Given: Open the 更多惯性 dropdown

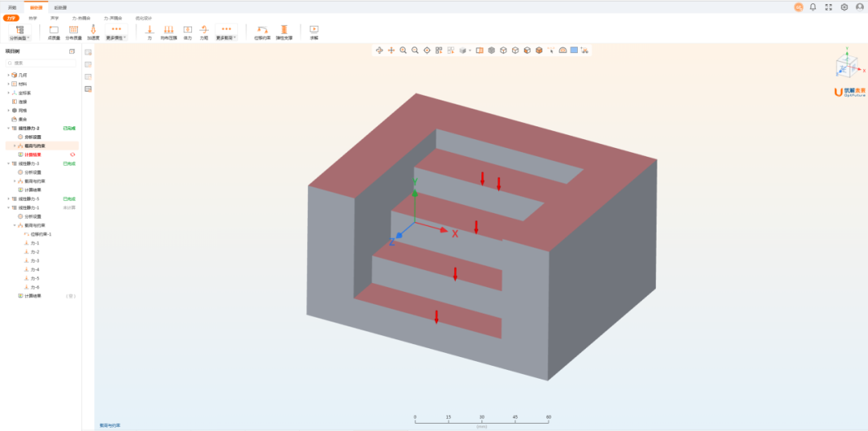Looking at the screenshot, I should [x=117, y=32].
